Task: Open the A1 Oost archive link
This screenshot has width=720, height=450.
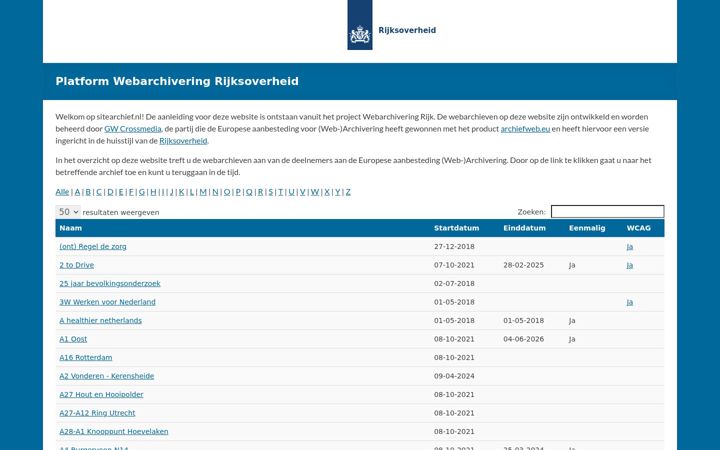Action: point(73,339)
